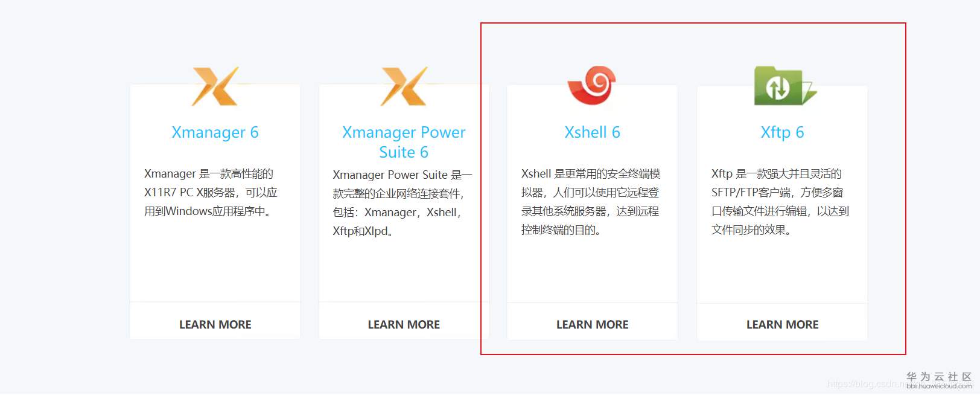Open the Xmanager Power Suite 6 title

point(404,142)
